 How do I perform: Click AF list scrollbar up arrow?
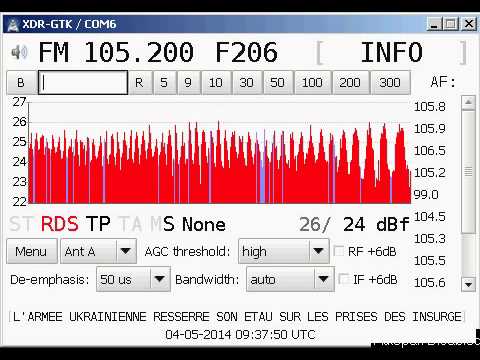468,103
